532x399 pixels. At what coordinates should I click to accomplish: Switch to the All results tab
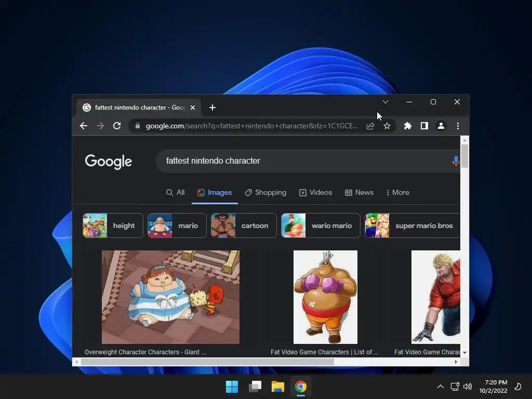point(176,192)
